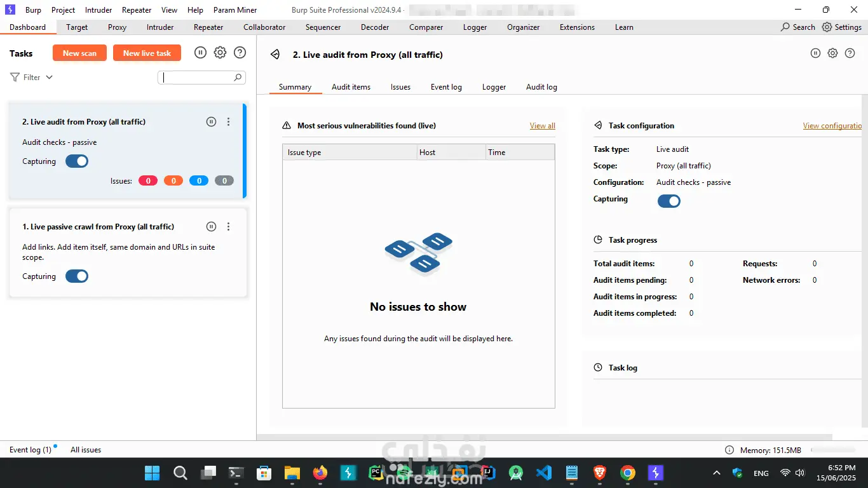868x488 pixels.
Task: Open the Burp menu
Action: 33,10
